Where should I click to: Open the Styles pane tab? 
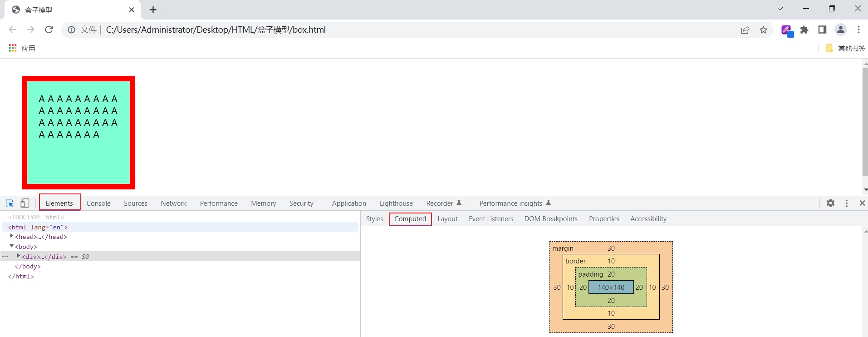pos(374,219)
